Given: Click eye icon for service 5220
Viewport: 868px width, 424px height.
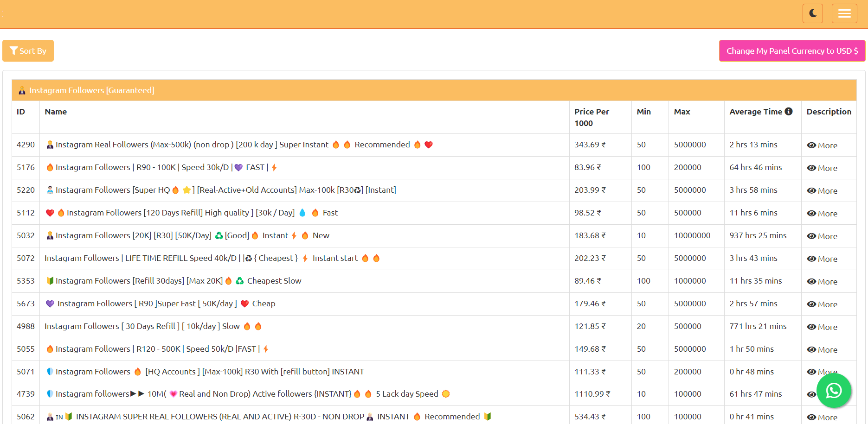Looking at the screenshot, I should [811, 190].
